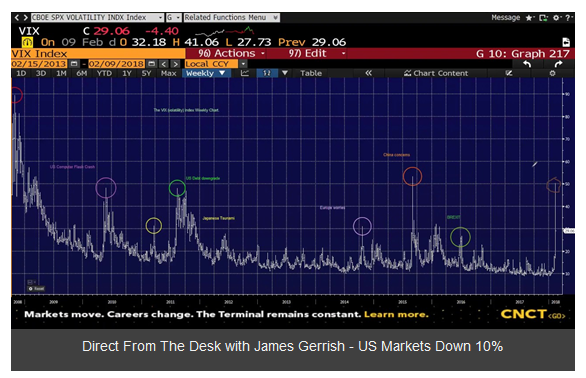Click the BREXIT annotation label
Image resolution: width=586 pixels, height=378 pixels.
[x=454, y=218]
